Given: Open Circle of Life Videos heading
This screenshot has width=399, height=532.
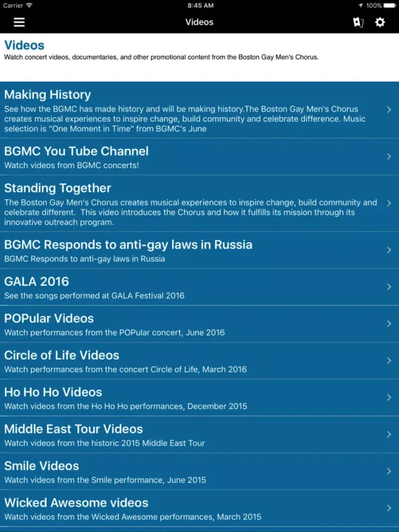Looking at the screenshot, I should [62, 355].
